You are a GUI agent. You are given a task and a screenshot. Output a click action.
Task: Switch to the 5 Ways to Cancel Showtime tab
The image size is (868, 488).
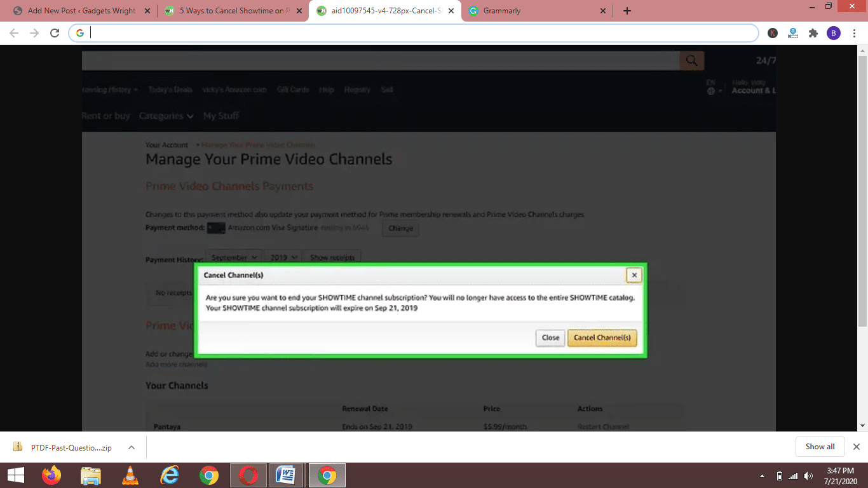pos(232,11)
